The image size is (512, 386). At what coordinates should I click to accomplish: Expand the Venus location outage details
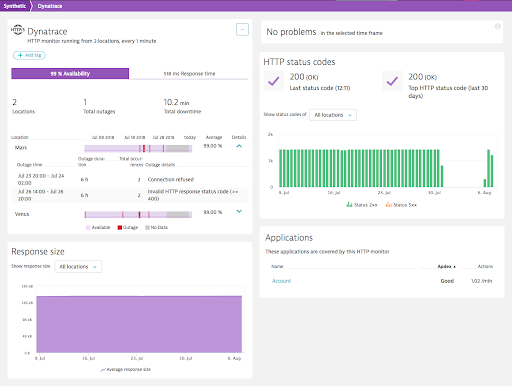239,211
